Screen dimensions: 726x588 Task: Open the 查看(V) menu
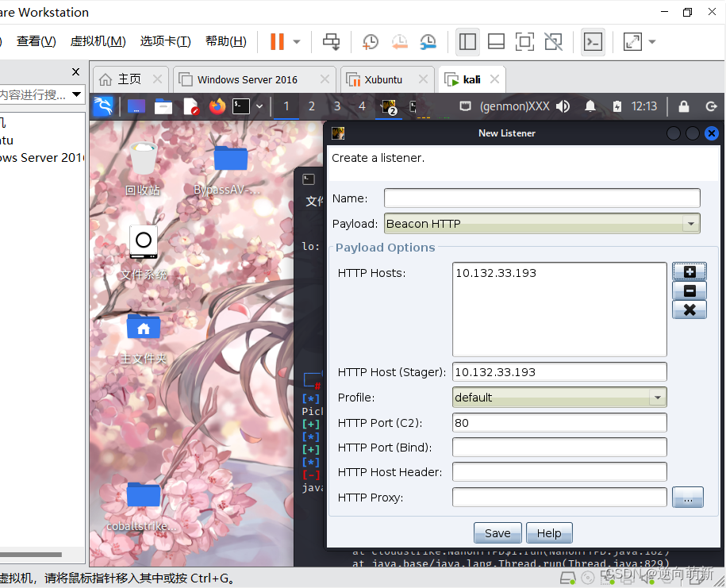(36, 41)
